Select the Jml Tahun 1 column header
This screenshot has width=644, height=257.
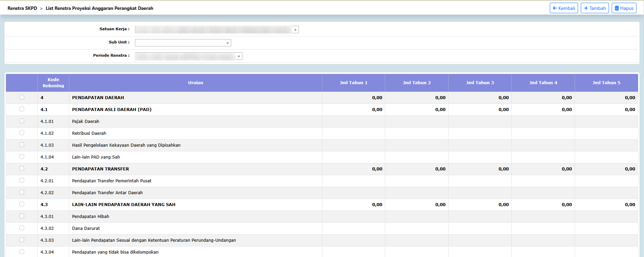tap(353, 83)
